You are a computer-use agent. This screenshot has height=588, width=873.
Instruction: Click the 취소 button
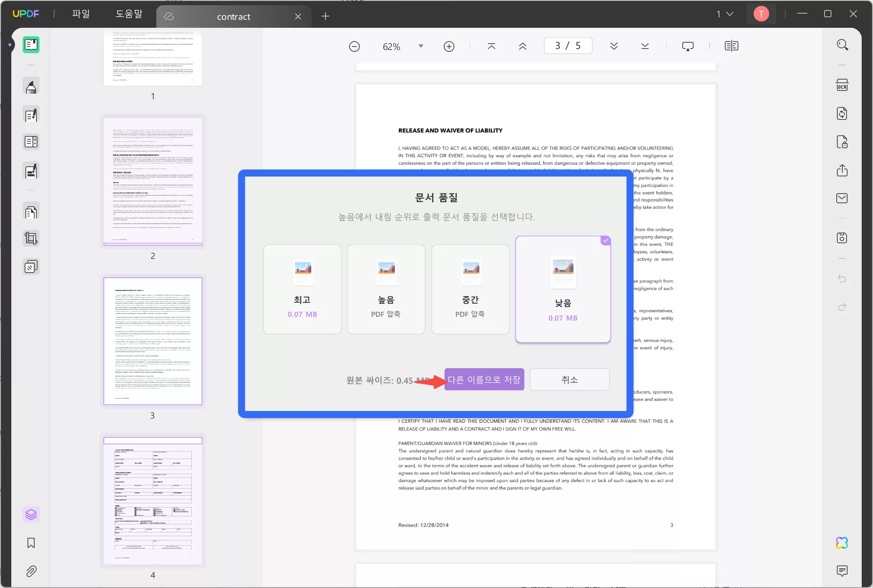pyautogui.click(x=570, y=379)
